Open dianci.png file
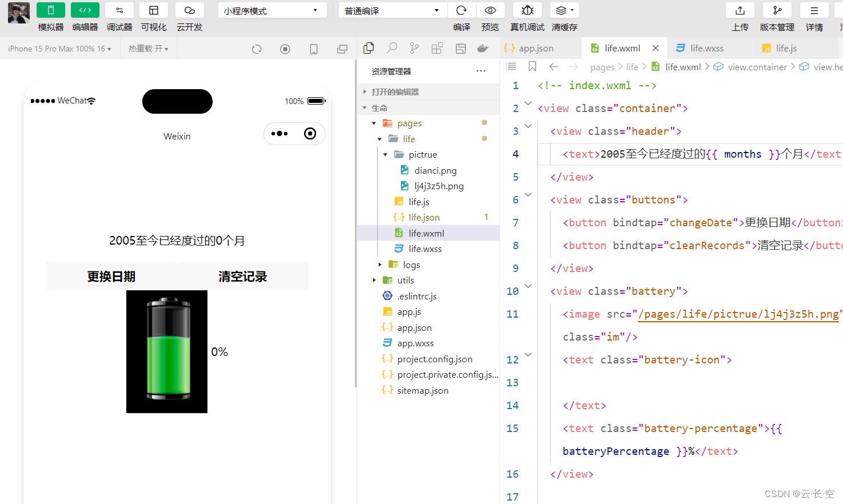Viewport: 843px width, 504px height. [429, 170]
